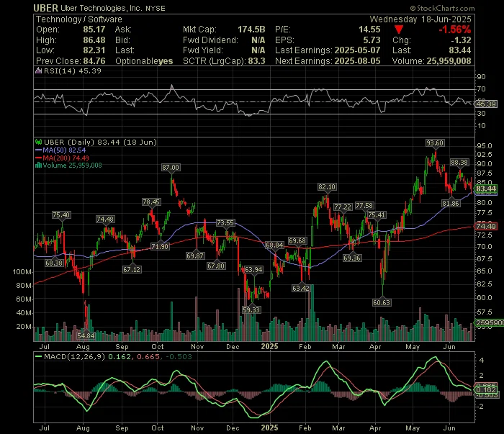
Task: Click the 77.22 price label
Action: tap(343, 207)
